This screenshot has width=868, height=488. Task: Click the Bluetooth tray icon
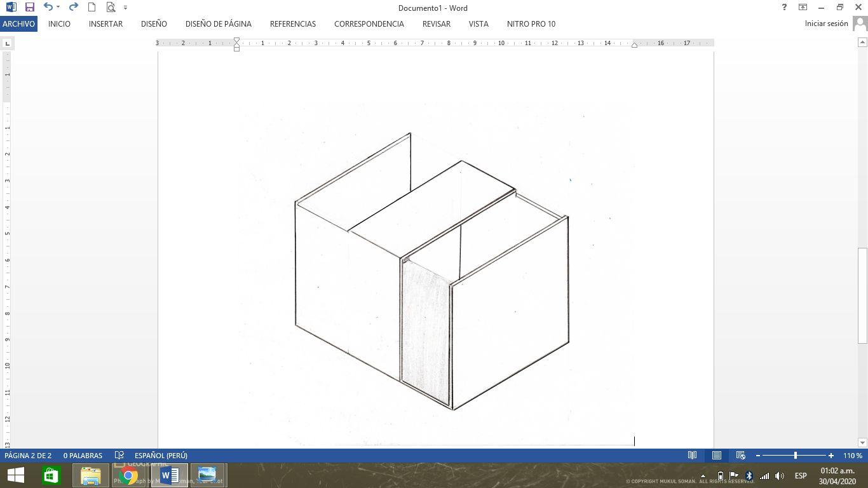pos(749,476)
